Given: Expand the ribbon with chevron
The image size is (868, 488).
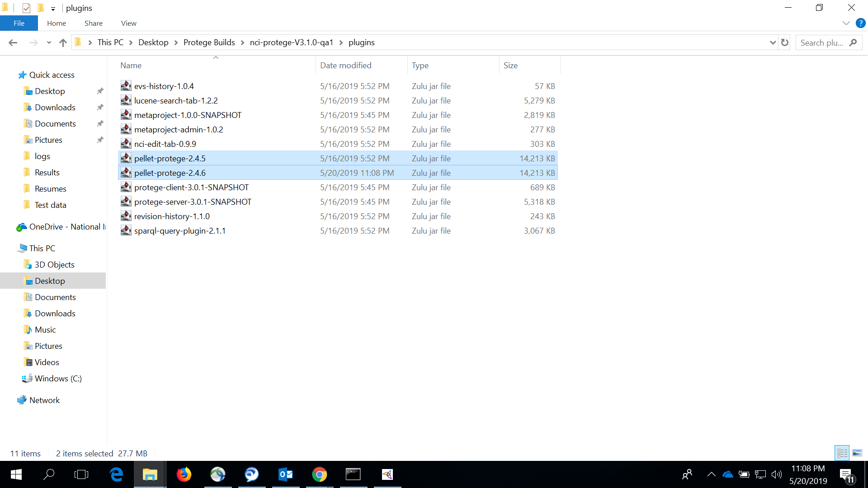Looking at the screenshot, I should point(846,23).
